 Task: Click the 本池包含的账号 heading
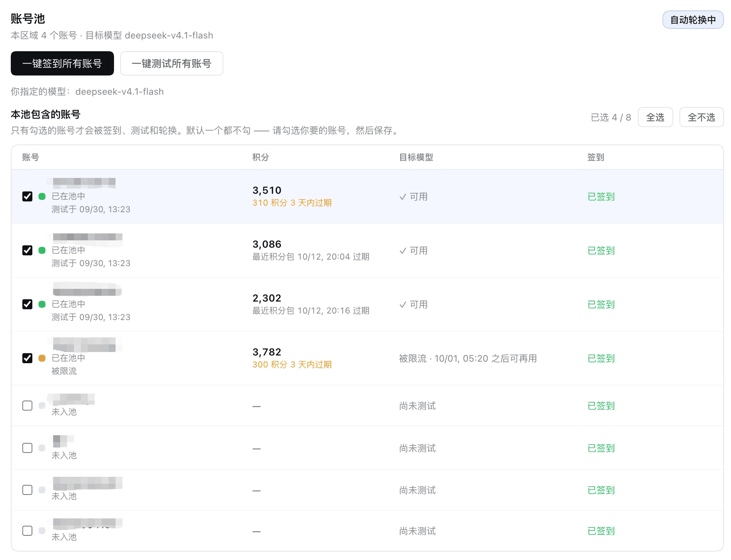point(45,114)
